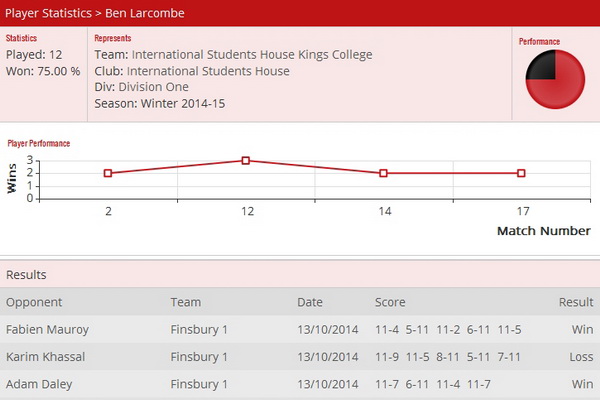Viewport: 600px width, 400px height.
Task: Click the Opponent column header
Action: click(34, 302)
